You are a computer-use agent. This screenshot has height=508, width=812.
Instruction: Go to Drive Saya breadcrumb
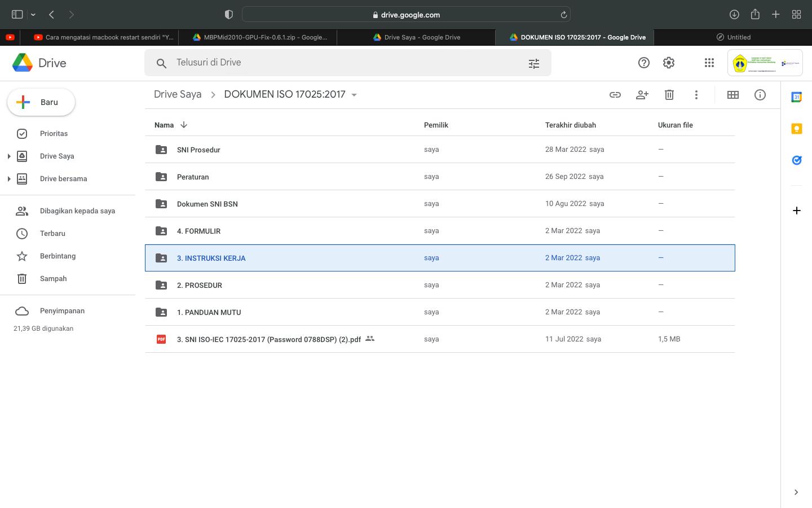point(178,94)
